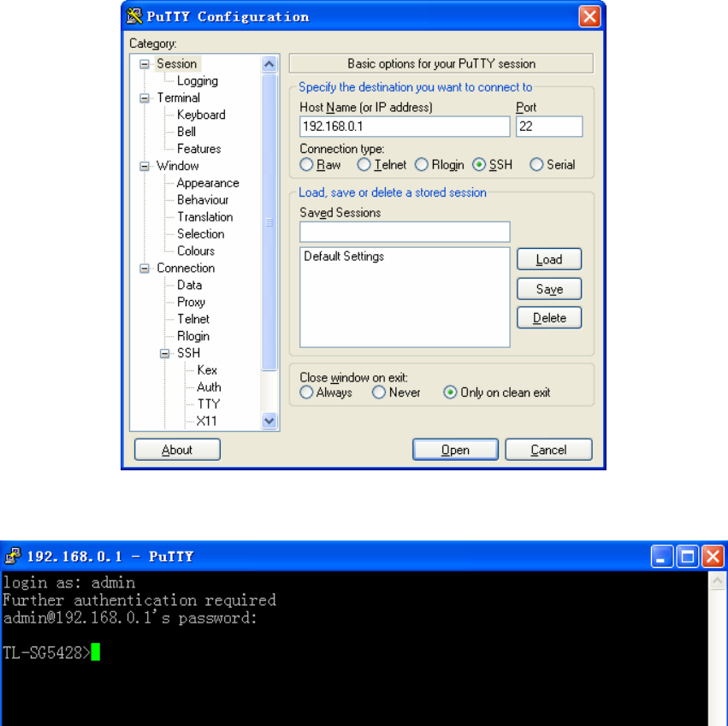Minimize the 192.168.0.1 PuTTY terminal window

[x=661, y=556]
